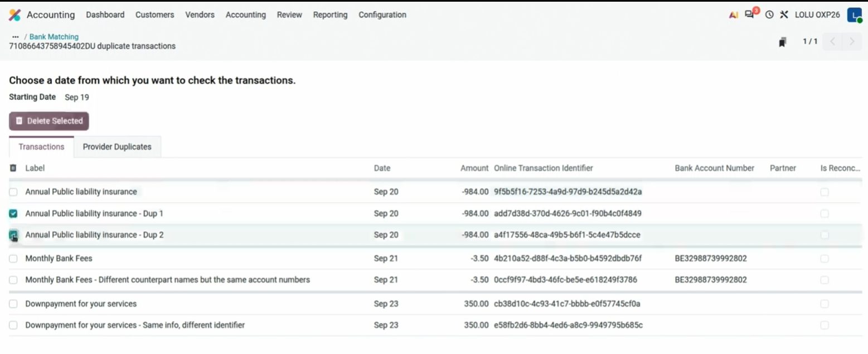868x354 pixels.
Task: Click the bookmark icon beside the pager
Action: (x=783, y=42)
